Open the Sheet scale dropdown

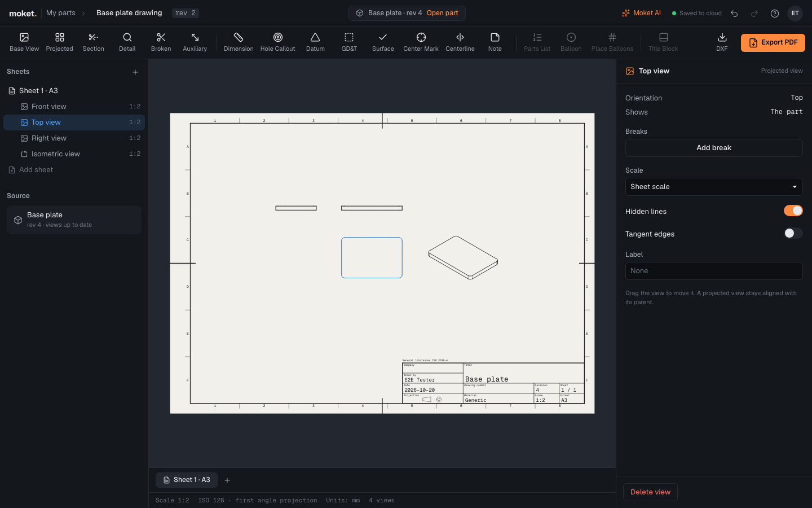pyautogui.click(x=714, y=187)
